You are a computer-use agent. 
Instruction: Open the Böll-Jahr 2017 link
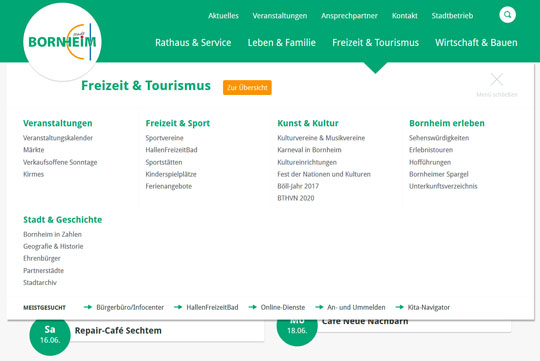pos(298,186)
